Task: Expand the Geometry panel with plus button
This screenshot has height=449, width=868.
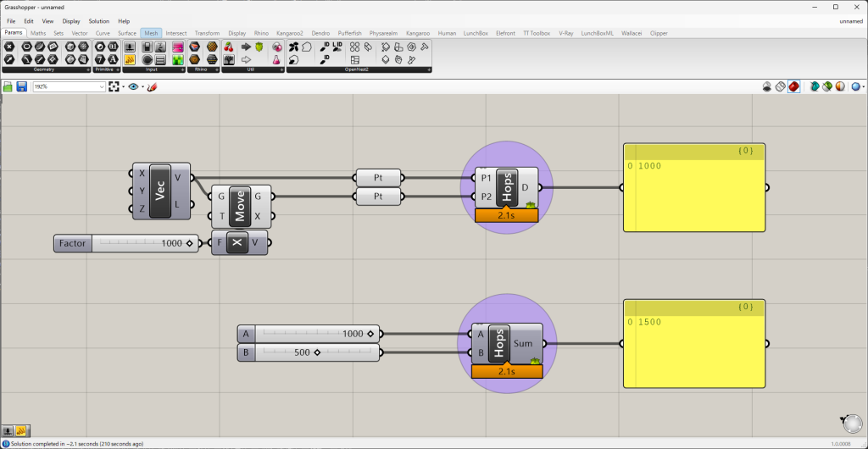Action: tap(86, 69)
